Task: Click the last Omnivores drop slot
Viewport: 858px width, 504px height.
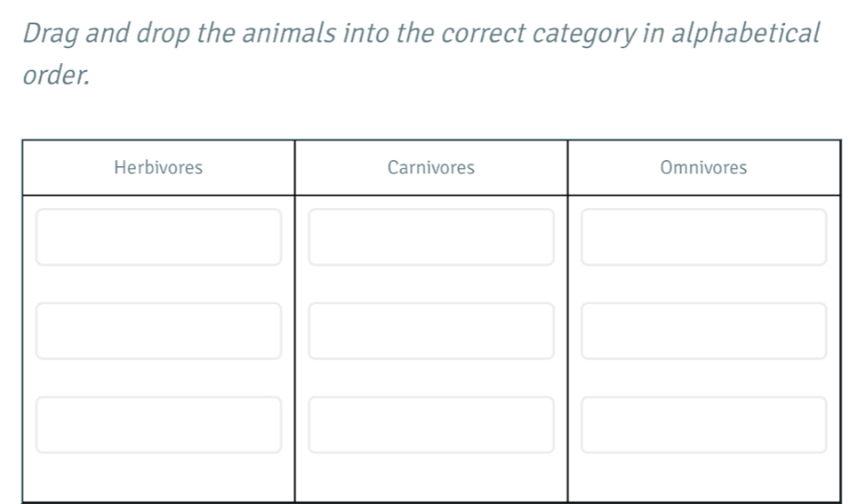Action: (703, 425)
